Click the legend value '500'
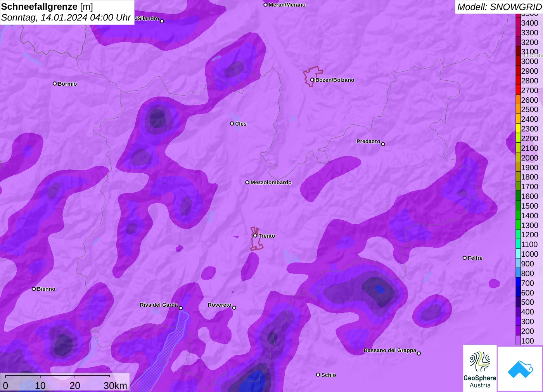 pos(527,302)
